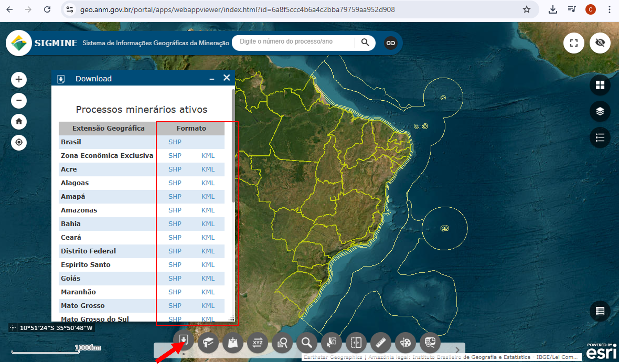Download SHP file for Brasil
Screen dimensions: 619x364
(x=175, y=142)
